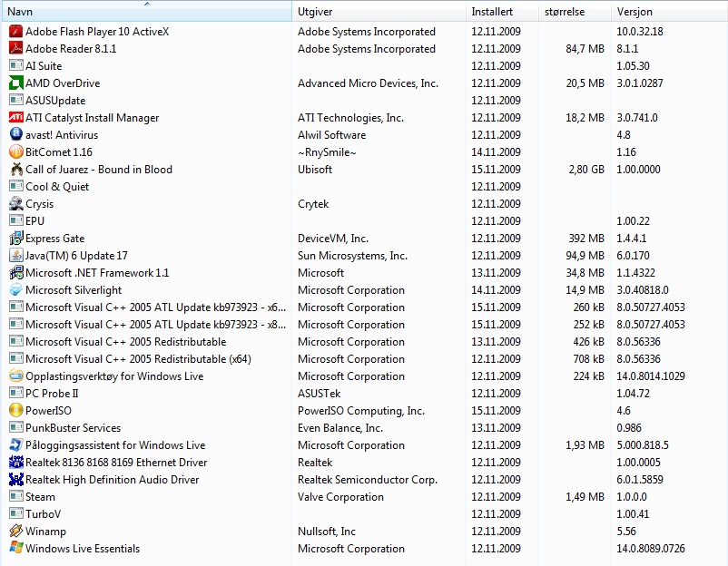Click the Windows Live Essentials icon
Screen dimensions: 728x566
coord(15,549)
